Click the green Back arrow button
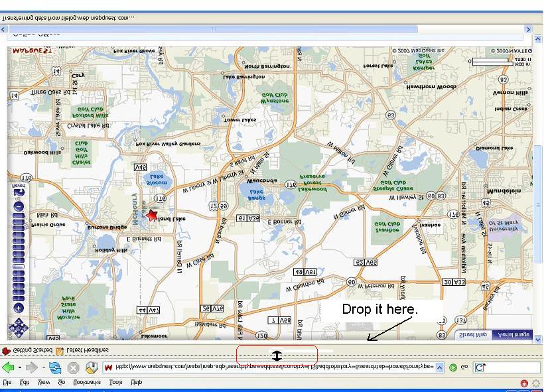The image size is (544, 392). coord(8,367)
